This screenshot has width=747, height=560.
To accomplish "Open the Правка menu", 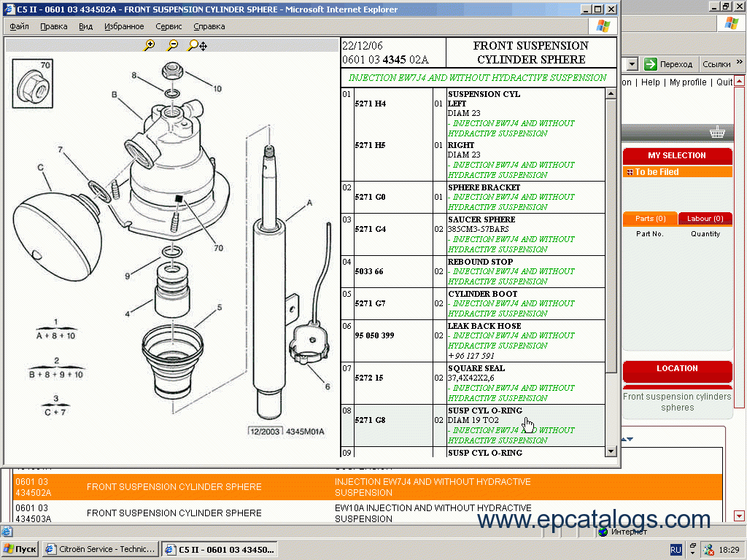I will (x=53, y=26).
